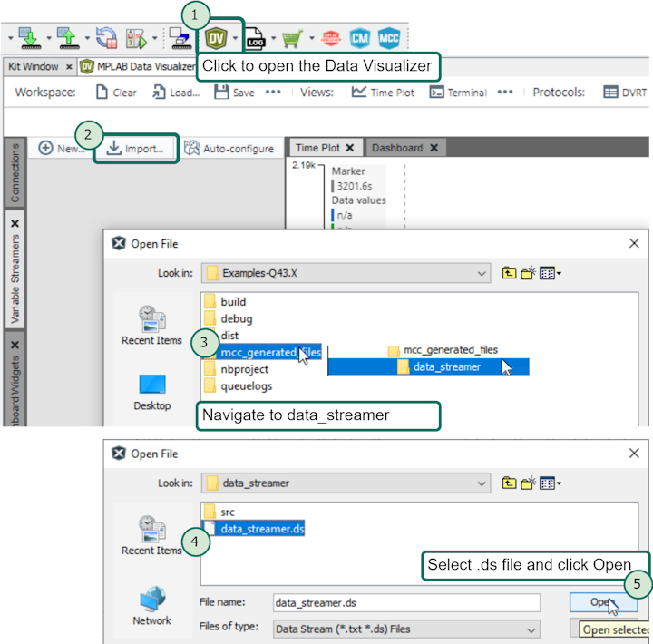Open the Data Visualizer via DV icon

216,38
